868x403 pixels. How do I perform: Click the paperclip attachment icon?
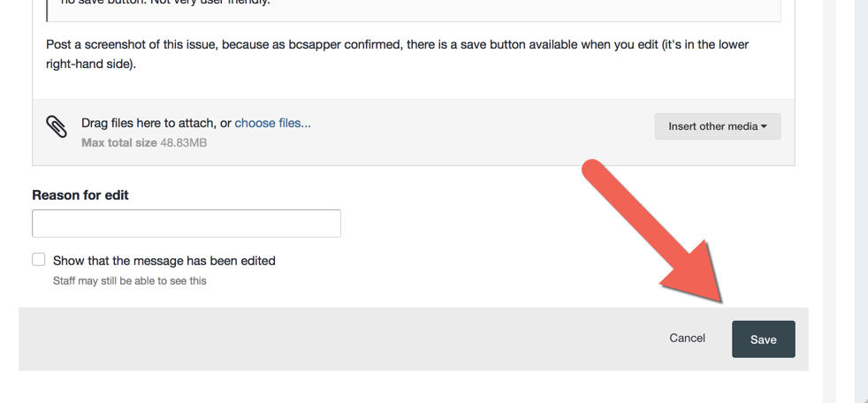(x=57, y=127)
